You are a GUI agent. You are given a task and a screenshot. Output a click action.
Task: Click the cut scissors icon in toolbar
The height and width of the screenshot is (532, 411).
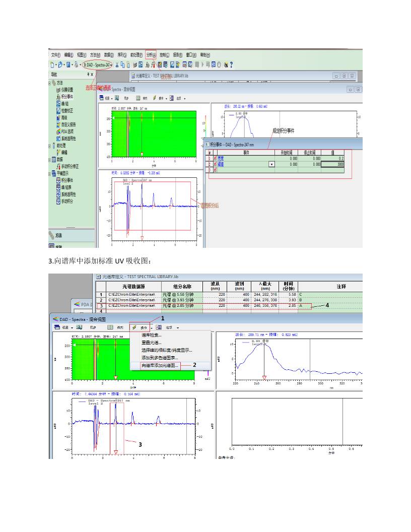117,64
